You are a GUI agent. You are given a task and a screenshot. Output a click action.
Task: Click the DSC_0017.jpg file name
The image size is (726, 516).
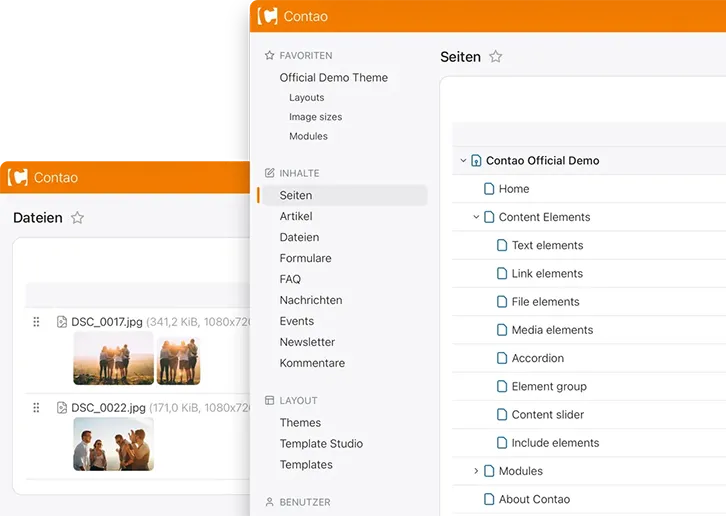click(x=107, y=321)
